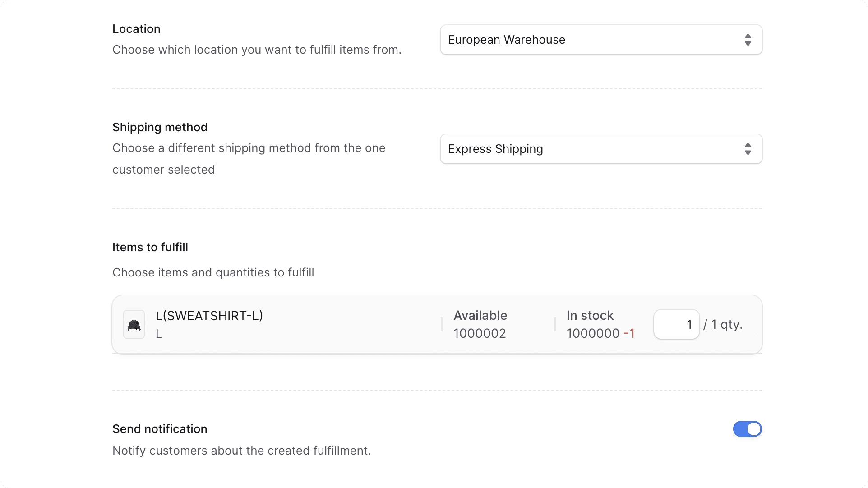Click the quantity input showing 1
The image size is (868, 488).
(x=676, y=324)
